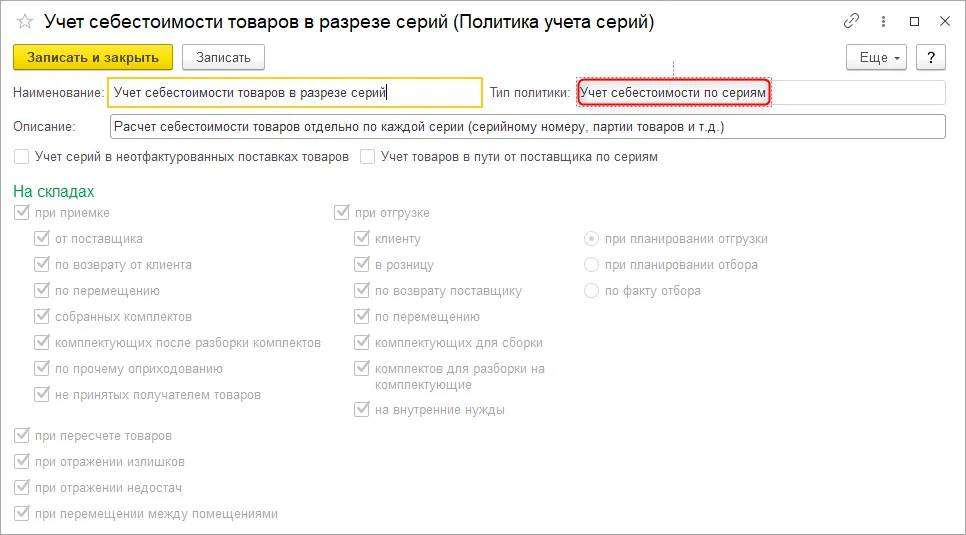The height and width of the screenshot is (535, 966).
Task: Click Записать и закрыть button
Action: (x=93, y=57)
